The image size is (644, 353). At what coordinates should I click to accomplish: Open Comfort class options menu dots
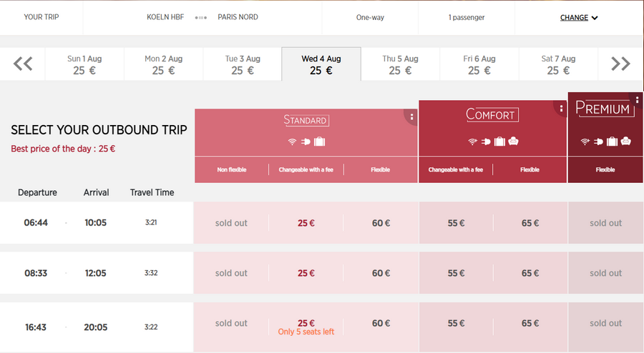pos(561,109)
